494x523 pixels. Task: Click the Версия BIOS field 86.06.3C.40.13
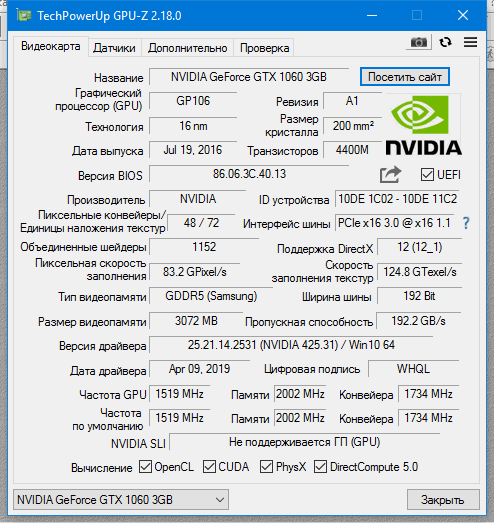click(249, 174)
